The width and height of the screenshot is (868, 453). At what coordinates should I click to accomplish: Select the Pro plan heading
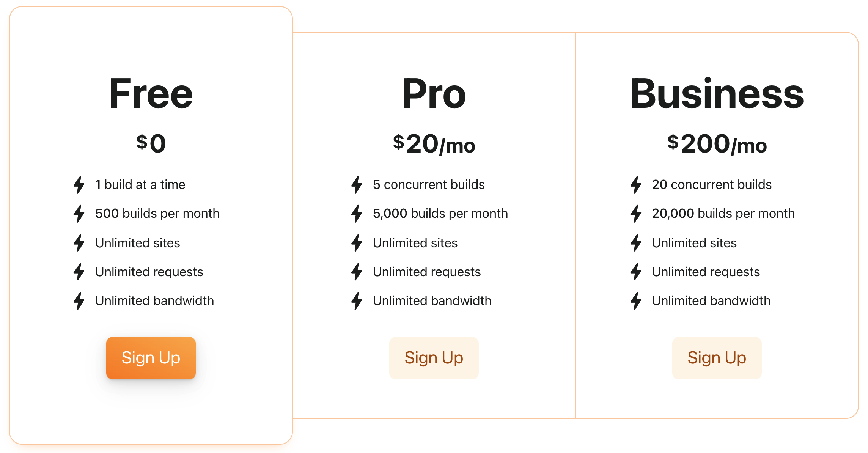click(x=434, y=93)
